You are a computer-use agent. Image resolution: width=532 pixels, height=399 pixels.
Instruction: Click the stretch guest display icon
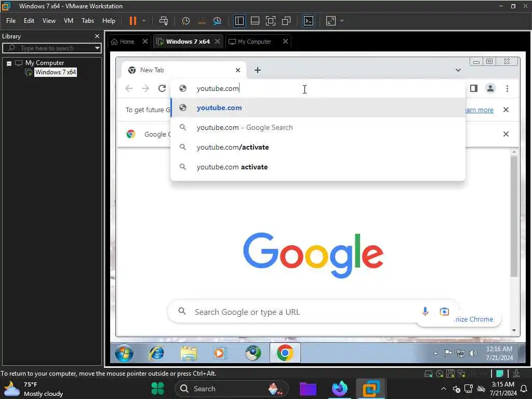pyautogui.click(x=331, y=21)
